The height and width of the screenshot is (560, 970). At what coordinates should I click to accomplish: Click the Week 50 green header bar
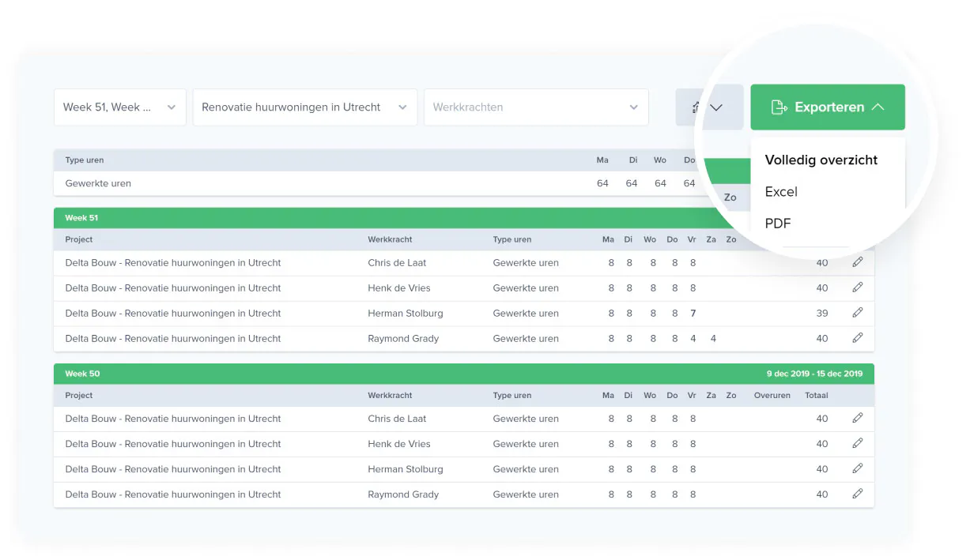pyautogui.click(x=464, y=374)
